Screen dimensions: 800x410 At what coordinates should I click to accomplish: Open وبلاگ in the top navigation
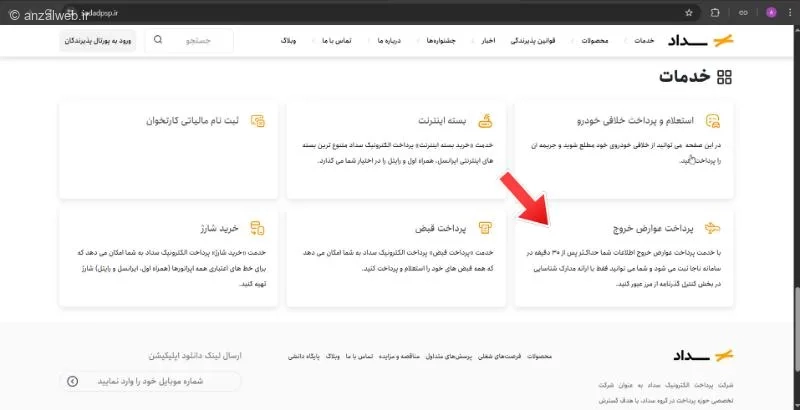288,41
